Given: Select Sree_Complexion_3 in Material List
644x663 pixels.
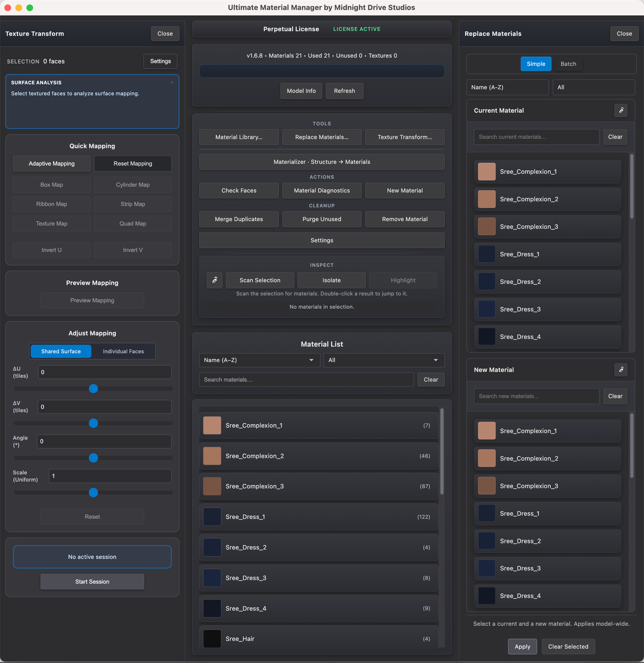Looking at the screenshot, I should pos(319,486).
